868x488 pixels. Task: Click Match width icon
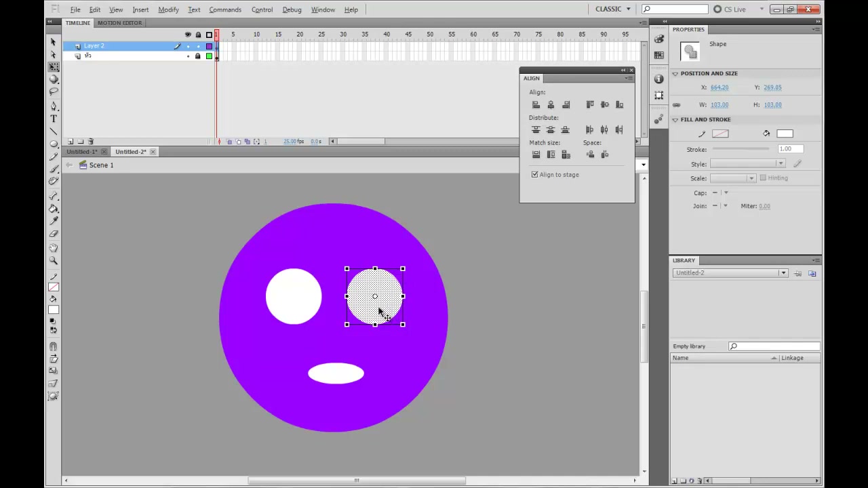[536, 155]
